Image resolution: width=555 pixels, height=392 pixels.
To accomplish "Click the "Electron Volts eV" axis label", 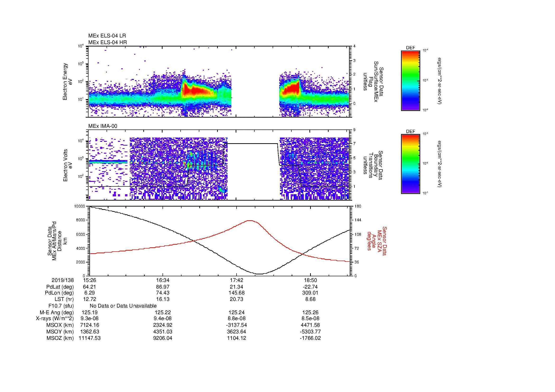I will [x=68, y=165].
